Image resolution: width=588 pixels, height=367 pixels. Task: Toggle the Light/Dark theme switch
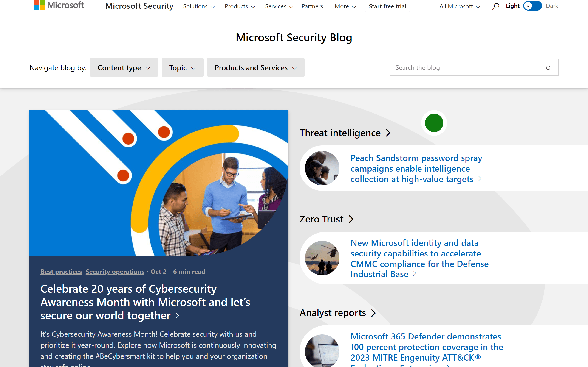click(532, 6)
